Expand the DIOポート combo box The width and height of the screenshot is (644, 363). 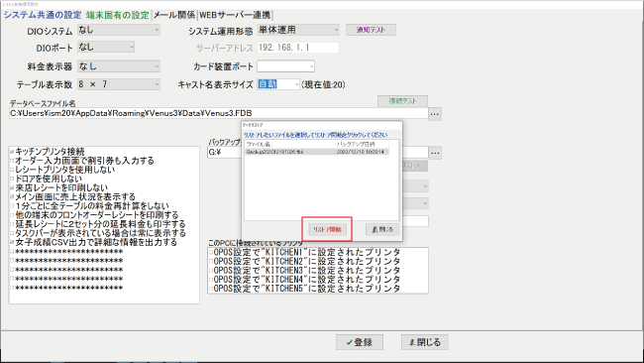(106, 47)
